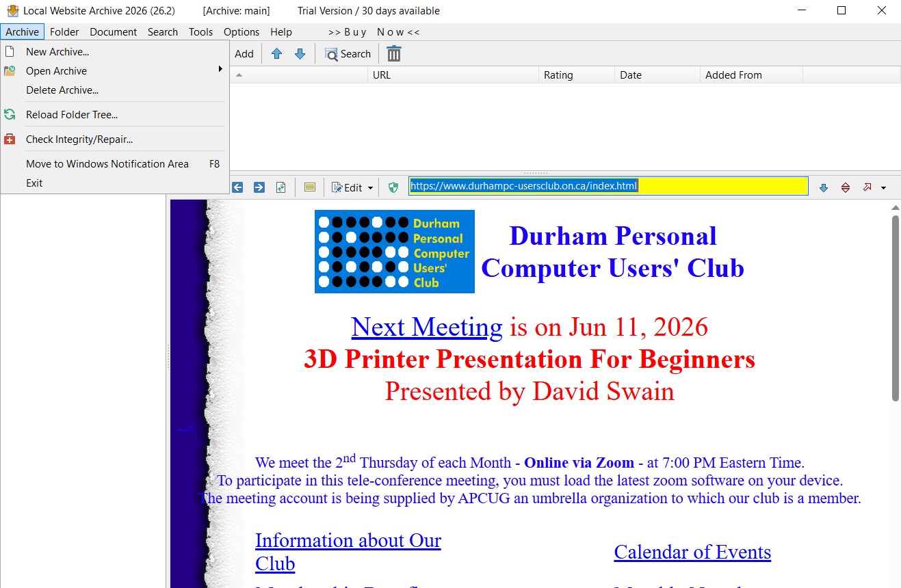The height and width of the screenshot is (588, 901).
Task: Click 'Presented by David Swain' text
Action: 530,391
